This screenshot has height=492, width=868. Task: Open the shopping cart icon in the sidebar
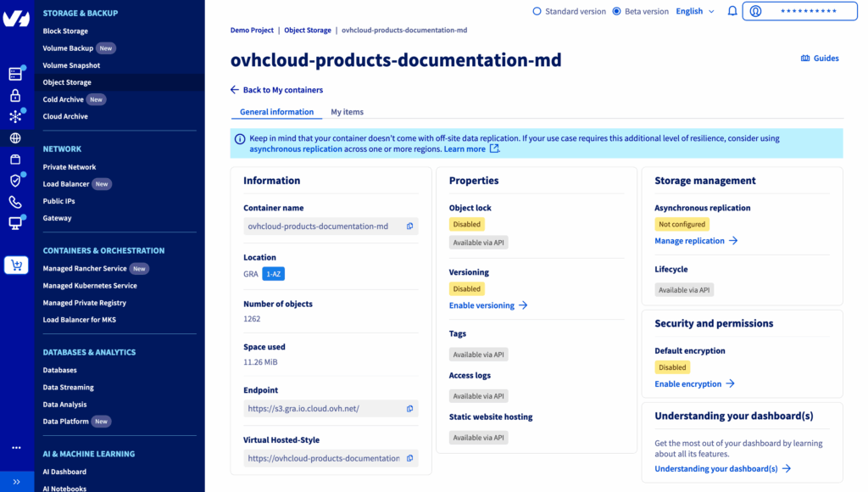tap(15, 266)
